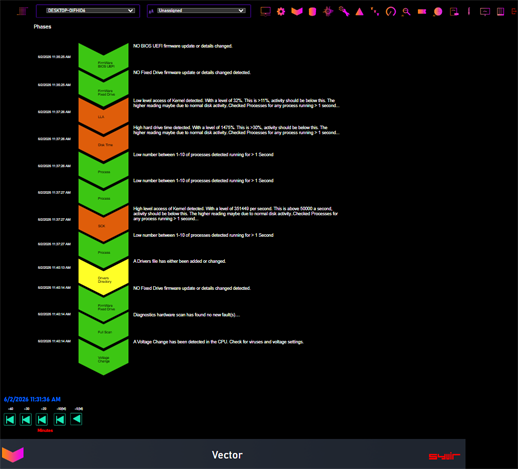Screen dimensions: 518x469
Task: Click the Phases heading
Action: [42, 27]
